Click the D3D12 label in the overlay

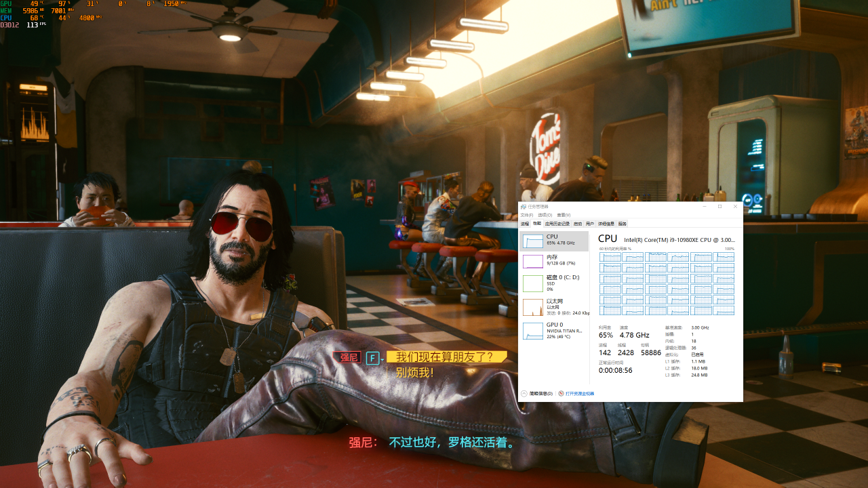[x=9, y=24]
